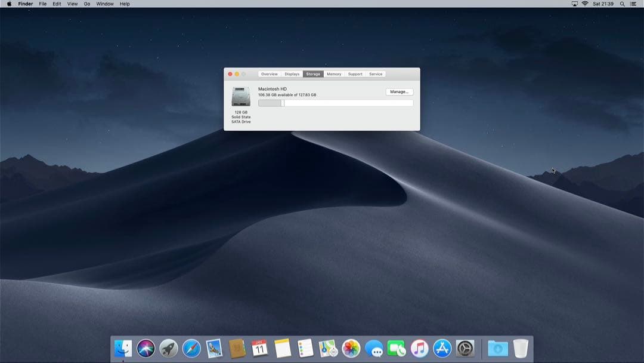The width and height of the screenshot is (644, 363).
Task: Open the Go menu
Action: coord(86,4)
